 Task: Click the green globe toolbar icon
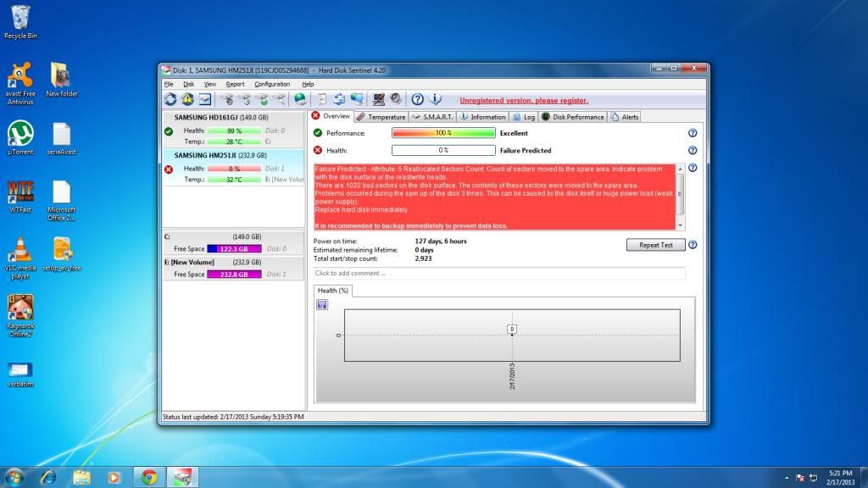pyautogui.click(x=300, y=99)
